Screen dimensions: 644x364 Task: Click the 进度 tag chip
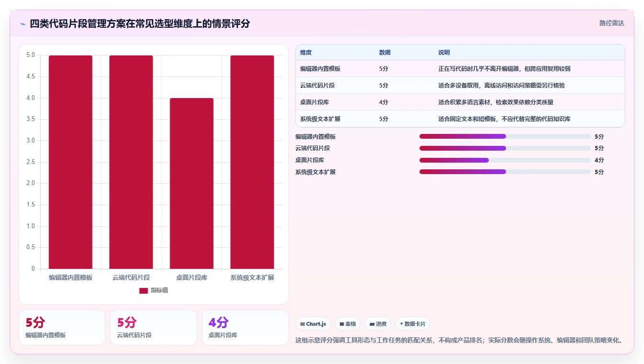click(x=378, y=324)
